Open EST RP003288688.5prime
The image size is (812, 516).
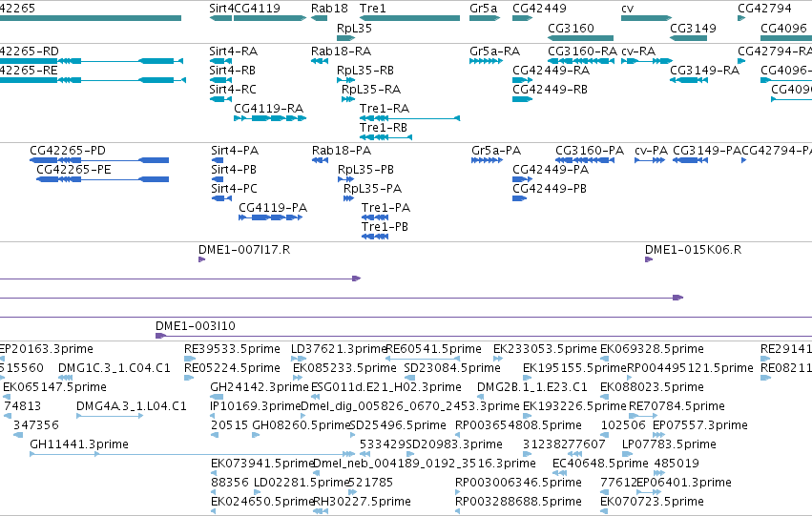pos(458,511)
